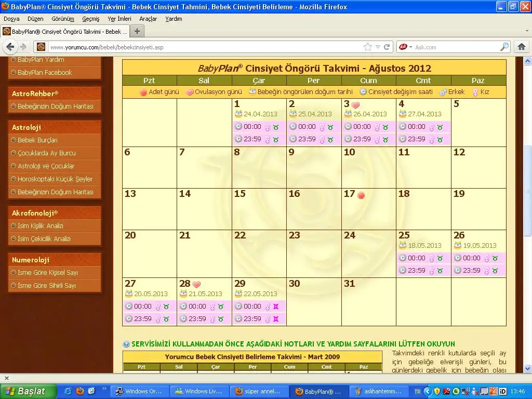Viewport: 532px width, 399px height.
Task: Click the ovulation heart on day 3
Action: [x=355, y=105]
